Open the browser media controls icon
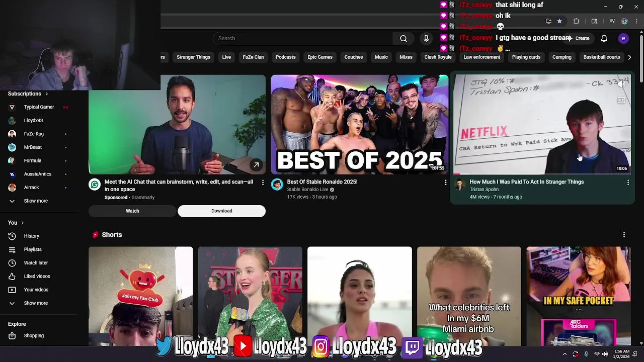The width and height of the screenshot is (644, 362). pyautogui.click(x=612, y=21)
